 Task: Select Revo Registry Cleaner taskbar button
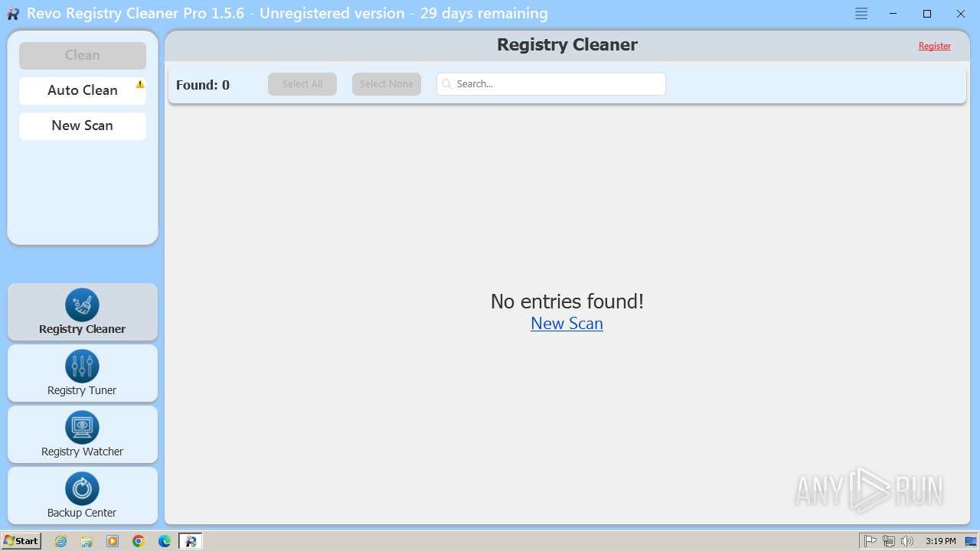[191, 541]
